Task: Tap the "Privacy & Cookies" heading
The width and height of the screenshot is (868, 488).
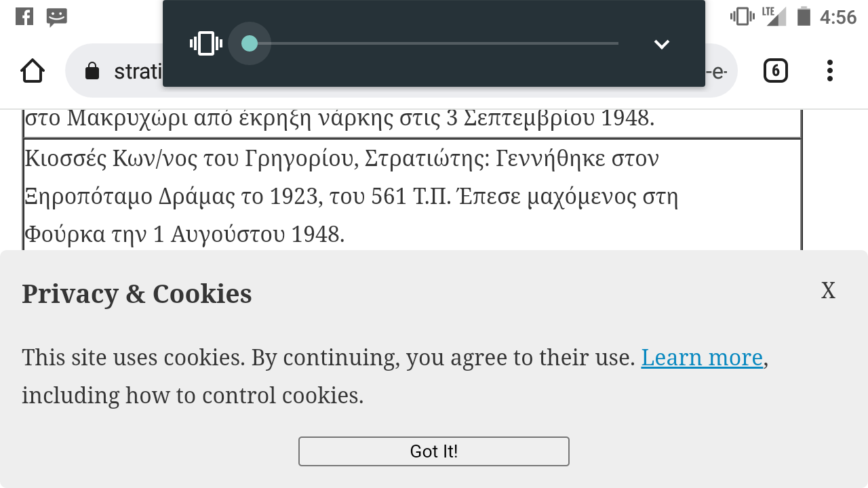Action: click(137, 294)
